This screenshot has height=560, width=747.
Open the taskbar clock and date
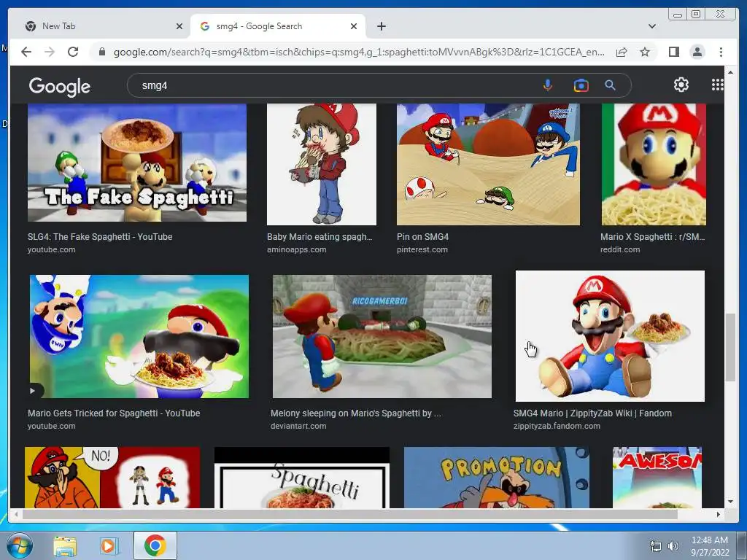point(710,546)
